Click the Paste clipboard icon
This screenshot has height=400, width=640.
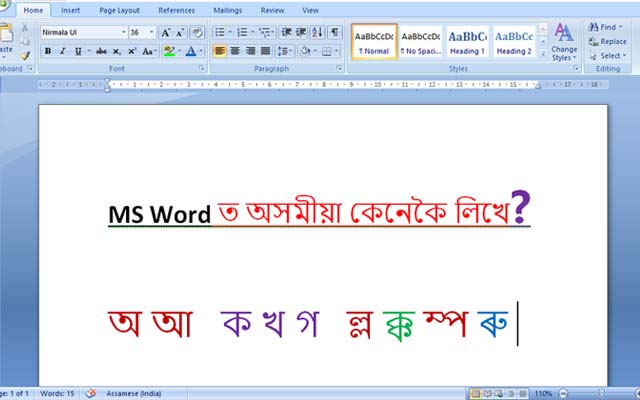[x=6, y=33]
